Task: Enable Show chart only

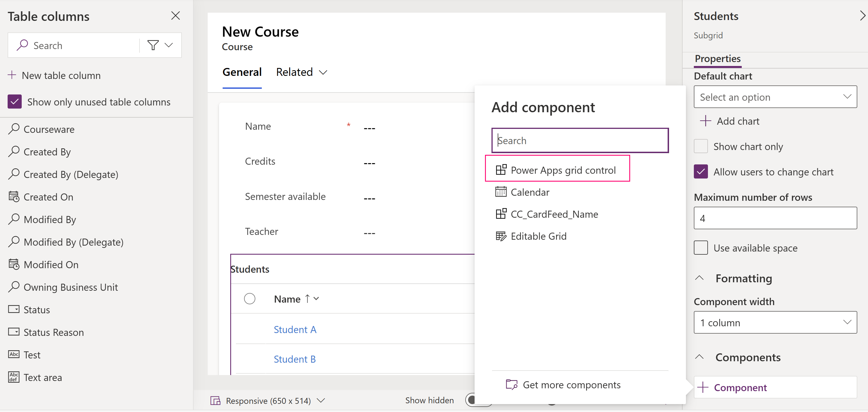Action: 701,146
